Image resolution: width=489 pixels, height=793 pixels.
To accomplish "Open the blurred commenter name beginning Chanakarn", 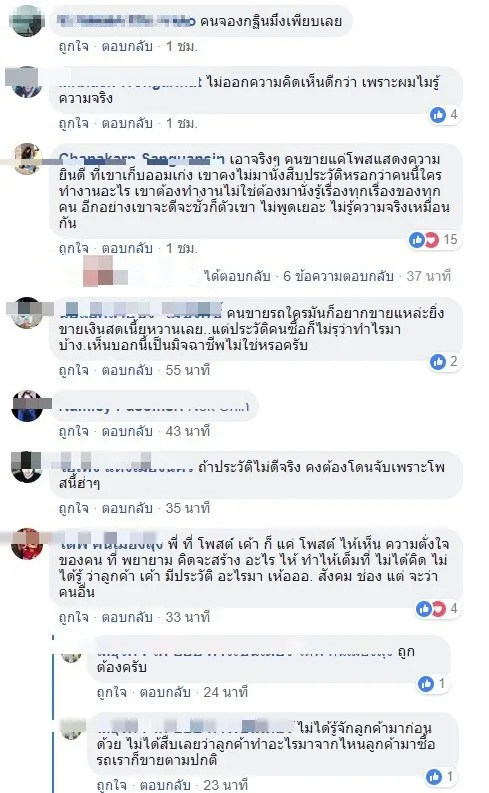I will [141, 159].
